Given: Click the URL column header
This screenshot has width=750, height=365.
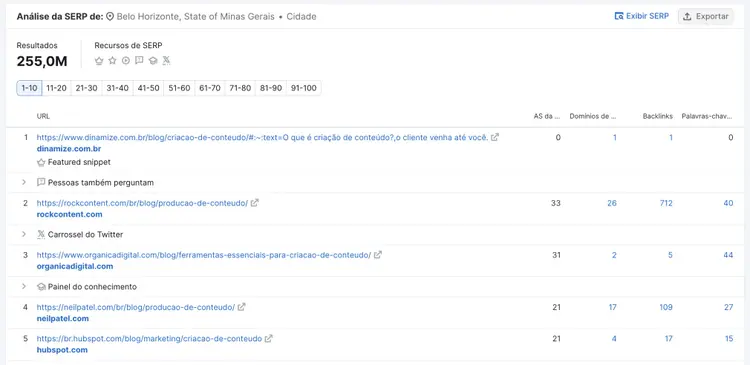Looking at the screenshot, I should tap(43, 116).
